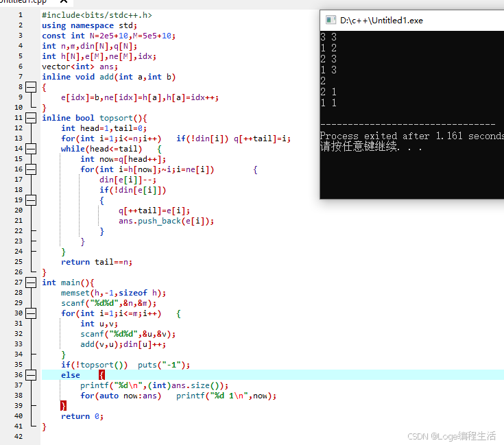504x445 pixels.
Task: Click line number 42 in the gutter
Action: pos(19,437)
